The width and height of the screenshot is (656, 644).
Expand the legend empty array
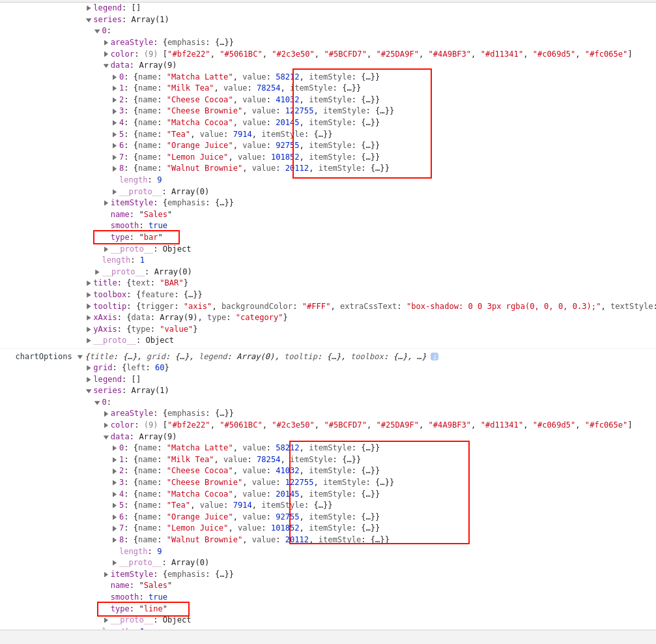pyautogui.click(x=89, y=7)
